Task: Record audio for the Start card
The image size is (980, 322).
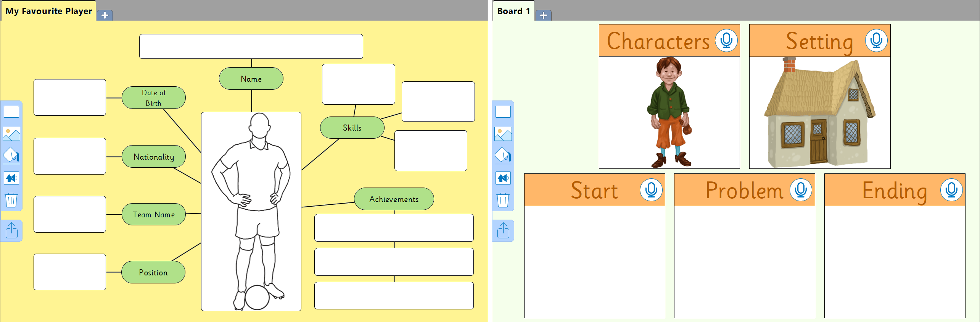Action: click(x=651, y=190)
